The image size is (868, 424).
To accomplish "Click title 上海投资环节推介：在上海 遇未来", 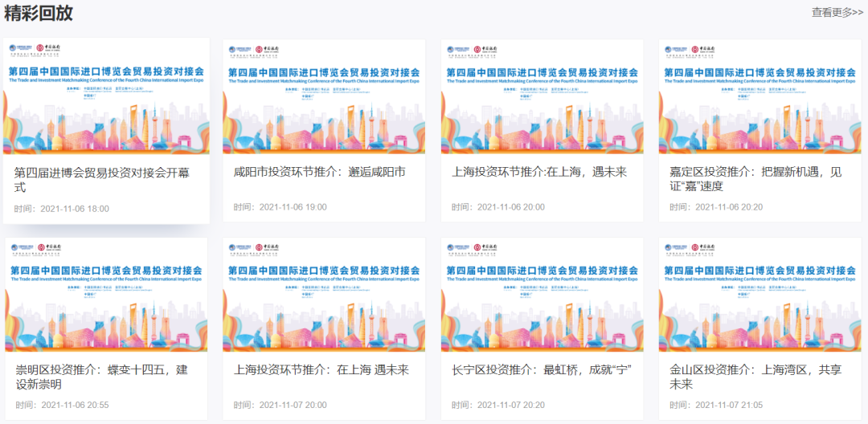I will tap(321, 370).
